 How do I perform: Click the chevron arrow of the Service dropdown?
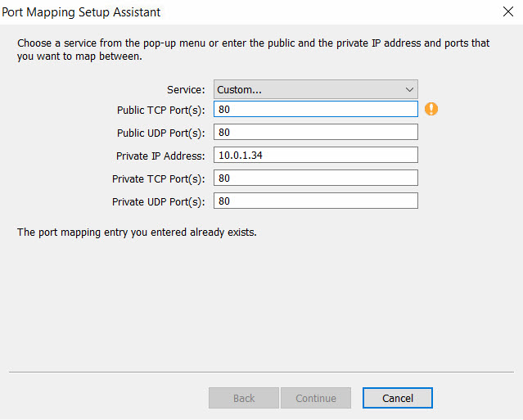click(409, 89)
